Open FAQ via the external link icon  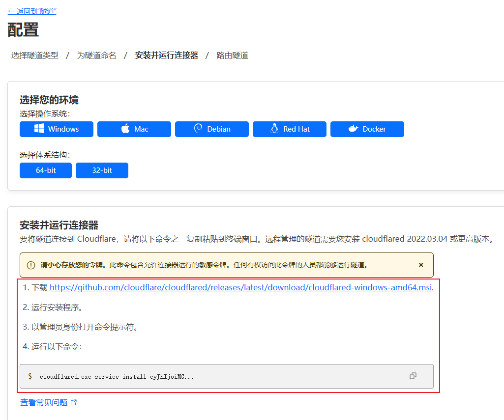pyautogui.click(x=74, y=402)
